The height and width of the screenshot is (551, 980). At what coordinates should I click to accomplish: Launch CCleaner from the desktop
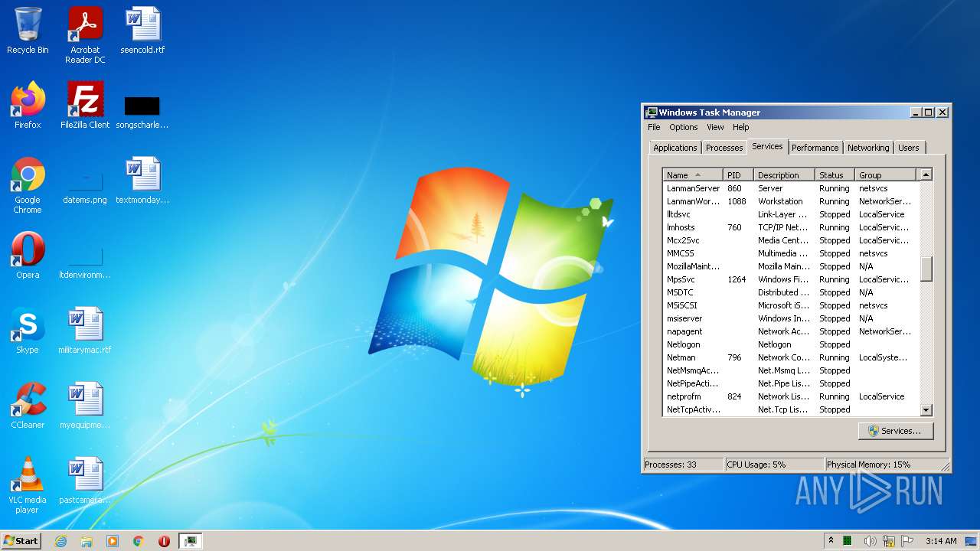pyautogui.click(x=28, y=405)
